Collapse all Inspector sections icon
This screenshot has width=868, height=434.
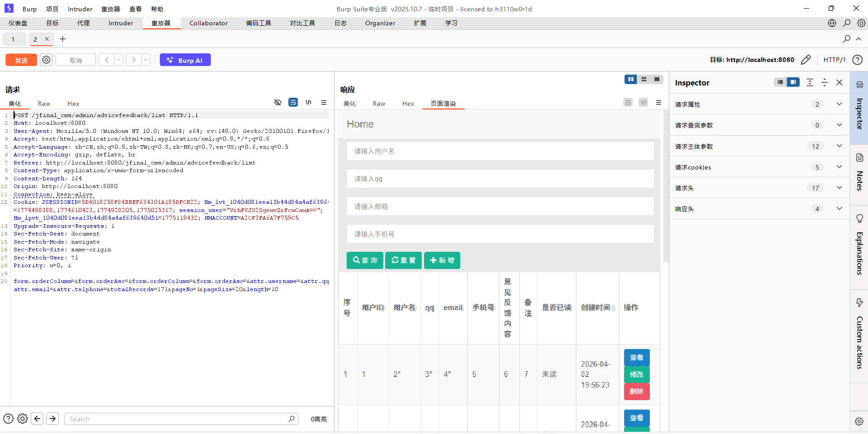click(825, 82)
